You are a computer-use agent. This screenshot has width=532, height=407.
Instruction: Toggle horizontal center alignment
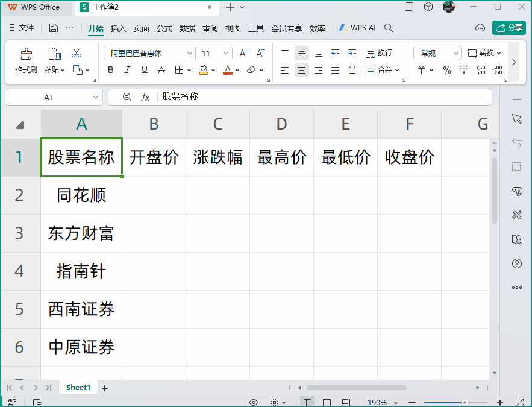pos(302,71)
